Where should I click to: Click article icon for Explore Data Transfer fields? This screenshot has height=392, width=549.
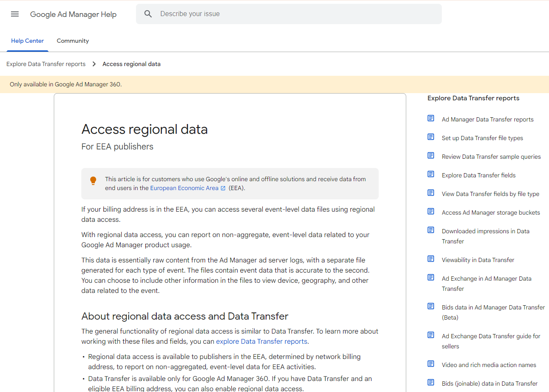click(x=431, y=174)
